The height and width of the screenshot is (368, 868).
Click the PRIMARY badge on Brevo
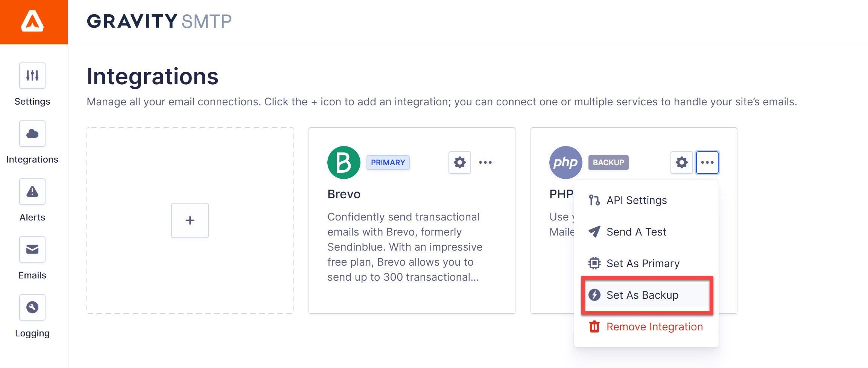tap(388, 163)
